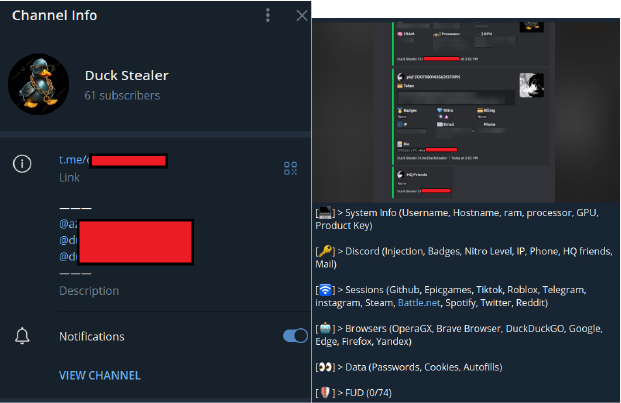Viewport: 621px width, 403px height.
Task: Click the Link label under the URL
Action: click(69, 178)
